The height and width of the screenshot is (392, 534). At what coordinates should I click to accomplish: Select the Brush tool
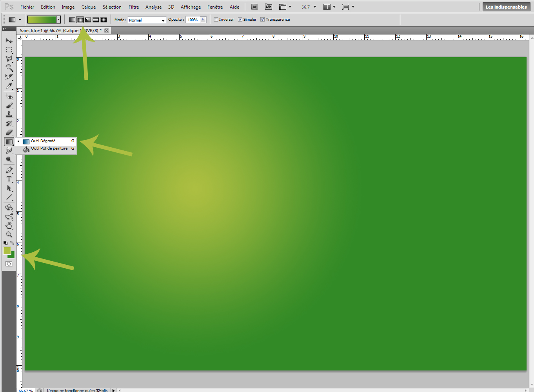(x=9, y=105)
